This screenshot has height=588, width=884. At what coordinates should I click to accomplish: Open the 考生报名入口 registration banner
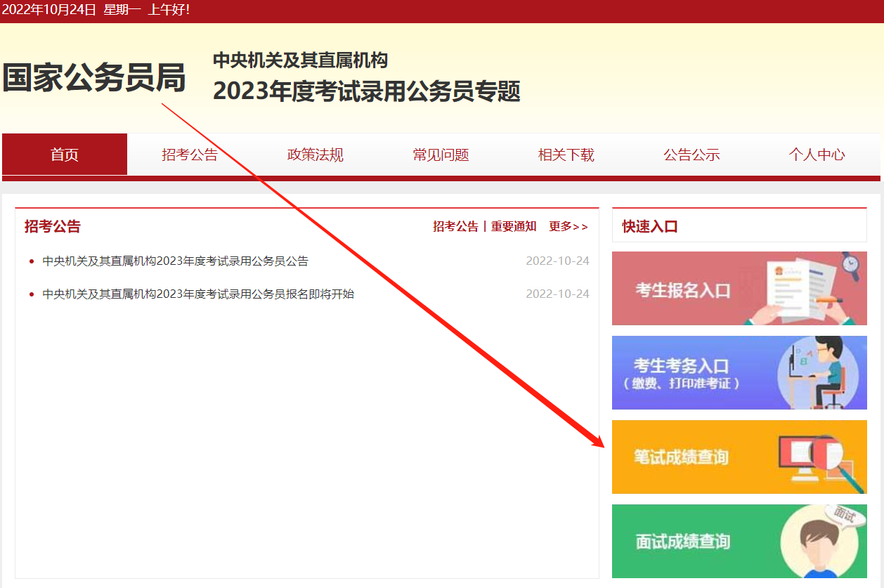pos(739,289)
